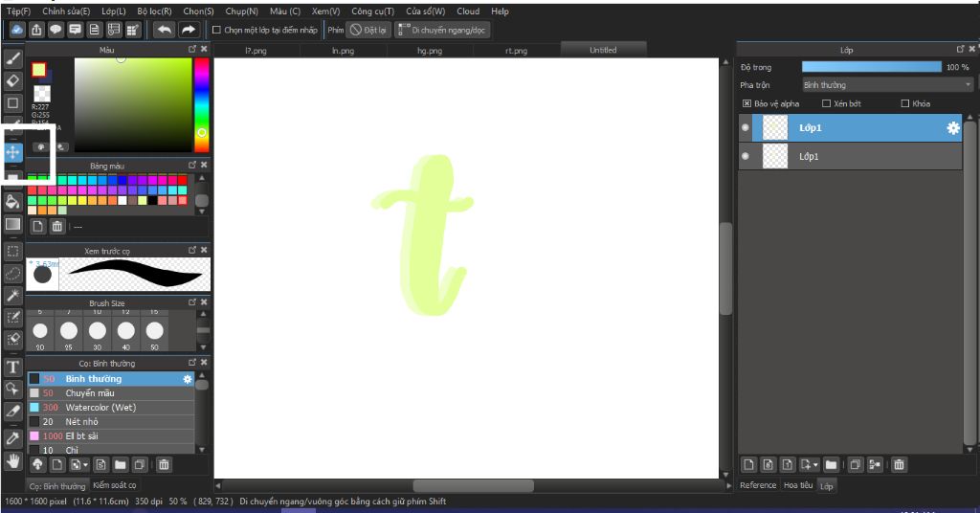Toggle visibility of the unselected Lớp1 layer

point(745,156)
